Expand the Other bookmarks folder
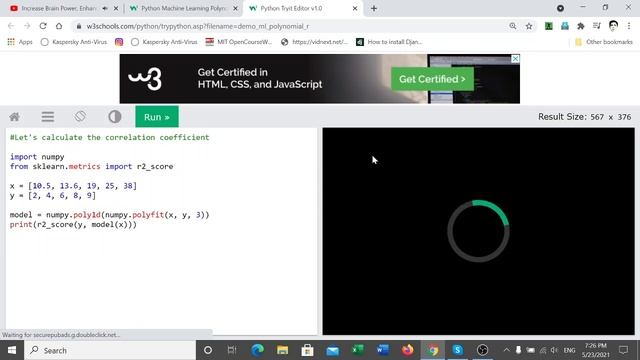640x360 pixels. 604,42
